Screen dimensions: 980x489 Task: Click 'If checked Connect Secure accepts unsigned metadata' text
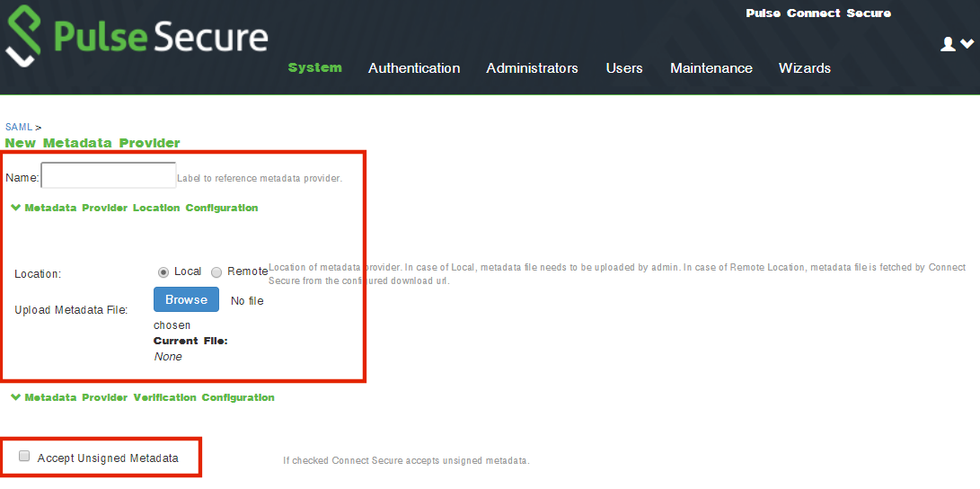tap(406, 461)
